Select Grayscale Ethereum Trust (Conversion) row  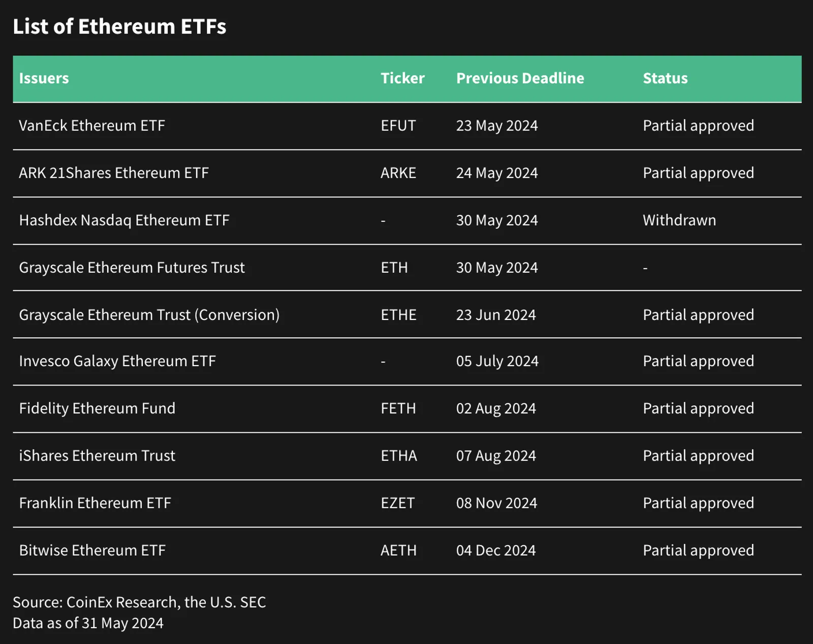407,314
